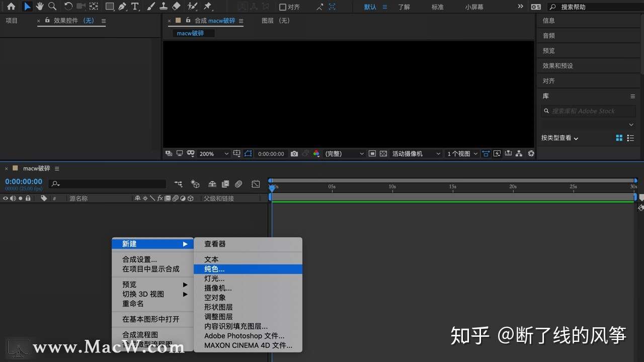Click the Draft 3D icon in timeline
This screenshot has height=362, width=644.
click(x=195, y=185)
